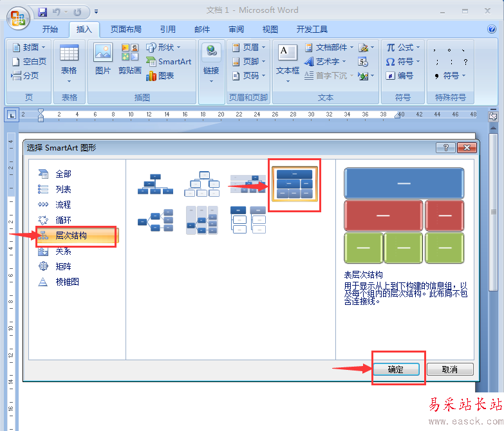The height and width of the screenshot is (431, 504).
Task: Open Word help with the question icon
Action: pos(492,29)
